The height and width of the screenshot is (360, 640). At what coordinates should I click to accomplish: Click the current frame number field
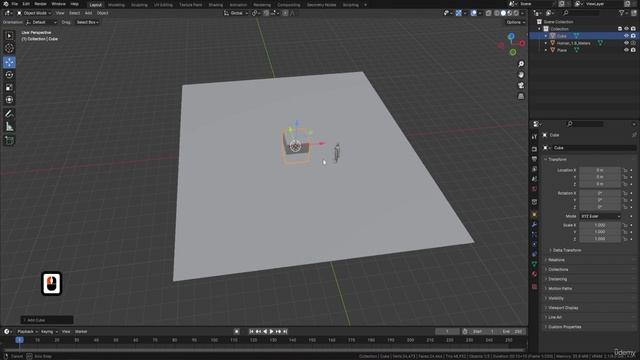(447, 331)
